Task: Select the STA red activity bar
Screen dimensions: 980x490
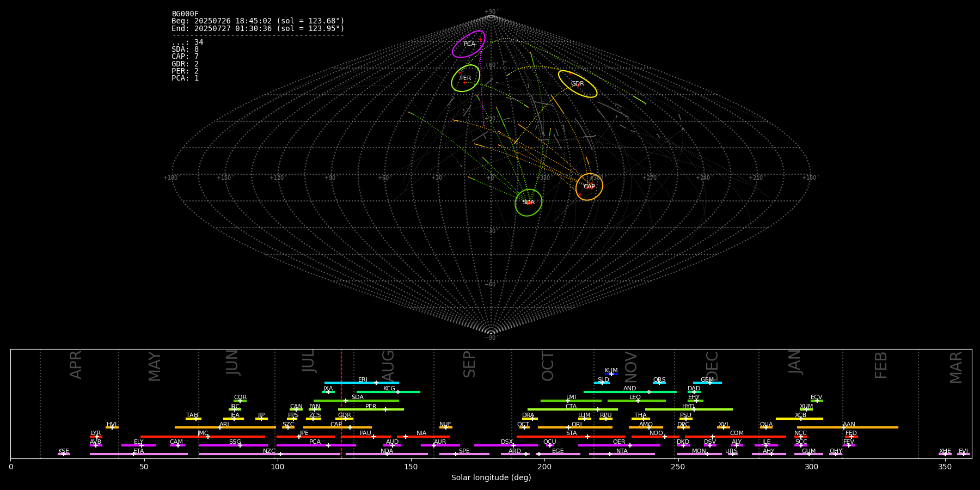Action: pos(571,437)
